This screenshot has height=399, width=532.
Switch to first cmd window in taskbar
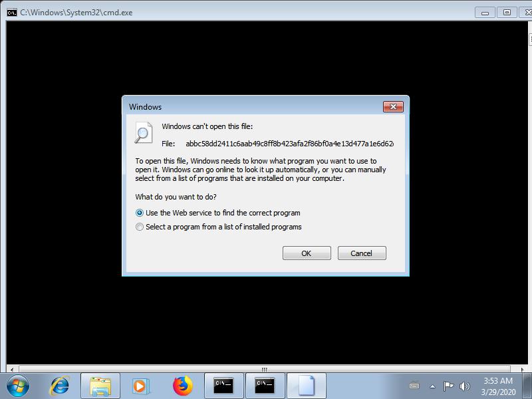(x=224, y=386)
